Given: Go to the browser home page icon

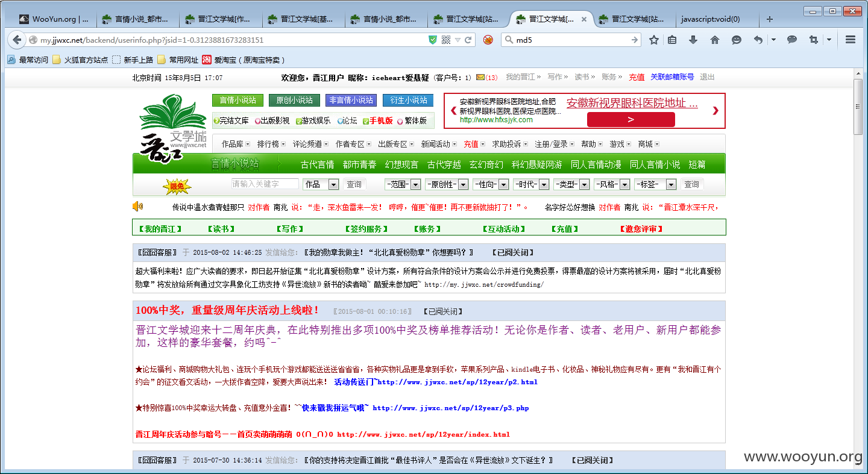Looking at the screenshot, I should click(715, 40).
